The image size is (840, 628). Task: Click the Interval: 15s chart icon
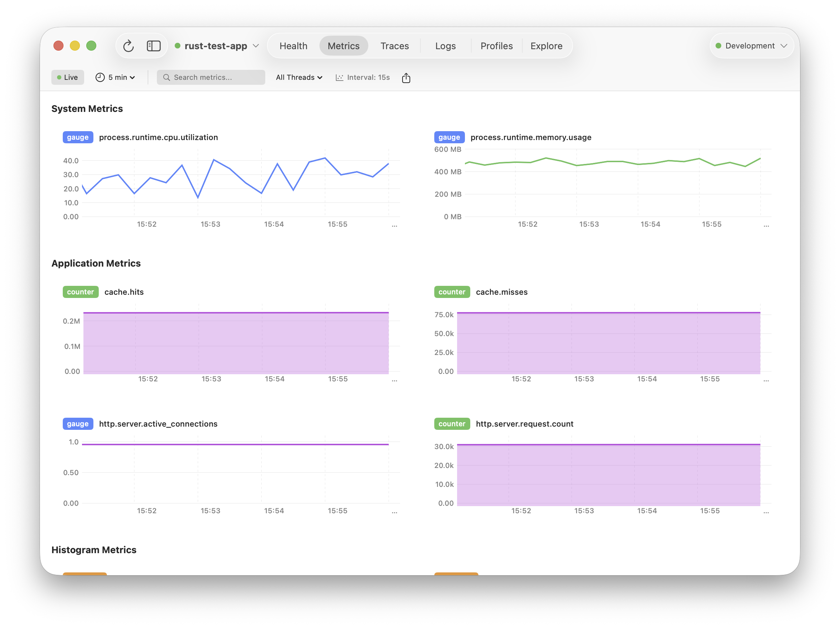tap(339, 77)
